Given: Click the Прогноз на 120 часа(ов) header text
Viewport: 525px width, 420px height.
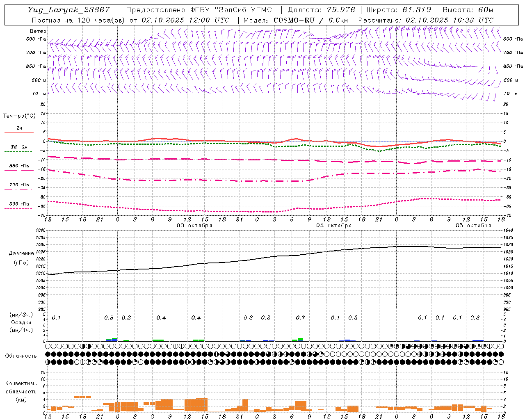Looking at the screenshot, I should (x=78, y=20).
